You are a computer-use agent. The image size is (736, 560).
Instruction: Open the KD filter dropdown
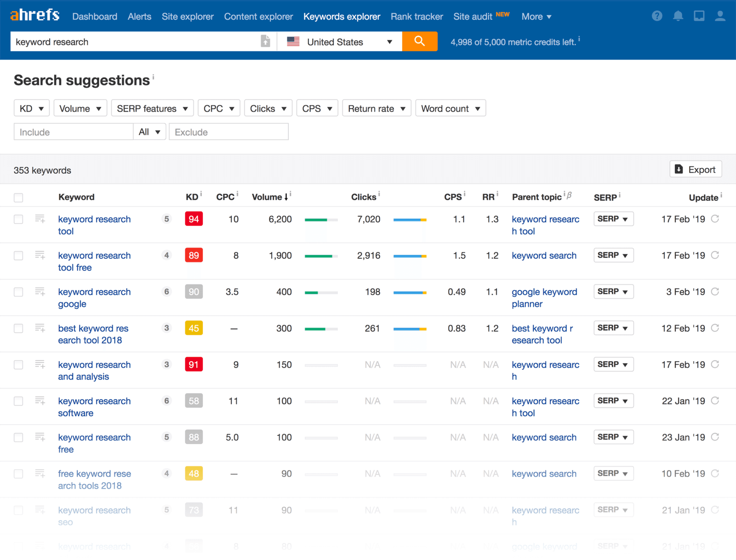point(32,108)
